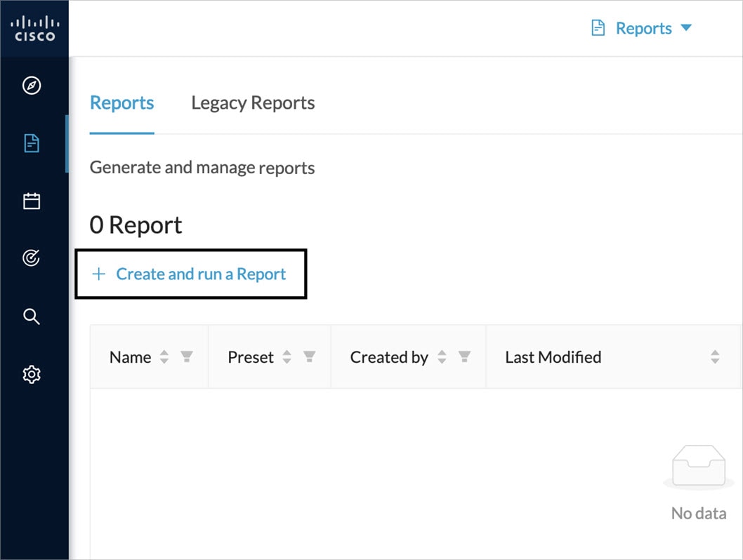Click the empty inbox No data icon
Screen dimensions: 743x560
click(697, 465)
